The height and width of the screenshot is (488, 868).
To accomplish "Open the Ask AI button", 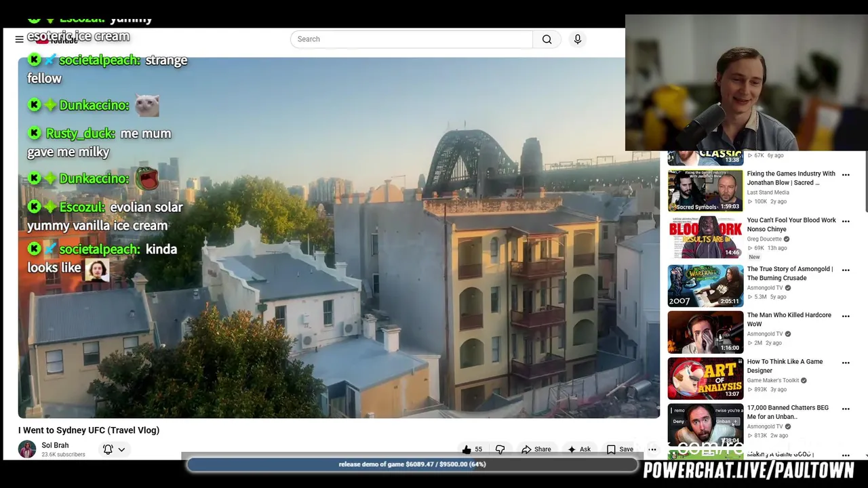I will 579,449.
